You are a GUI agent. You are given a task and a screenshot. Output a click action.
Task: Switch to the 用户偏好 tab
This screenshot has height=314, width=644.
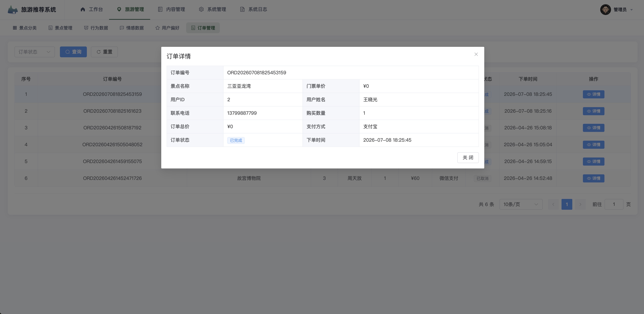pos(167,28)
